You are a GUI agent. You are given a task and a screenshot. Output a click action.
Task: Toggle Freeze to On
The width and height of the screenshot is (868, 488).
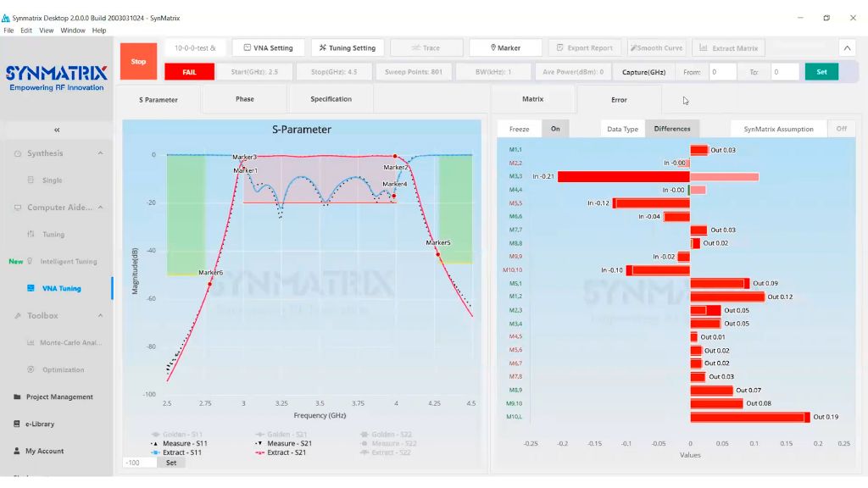pyautogui.click(x=555, y=129)
